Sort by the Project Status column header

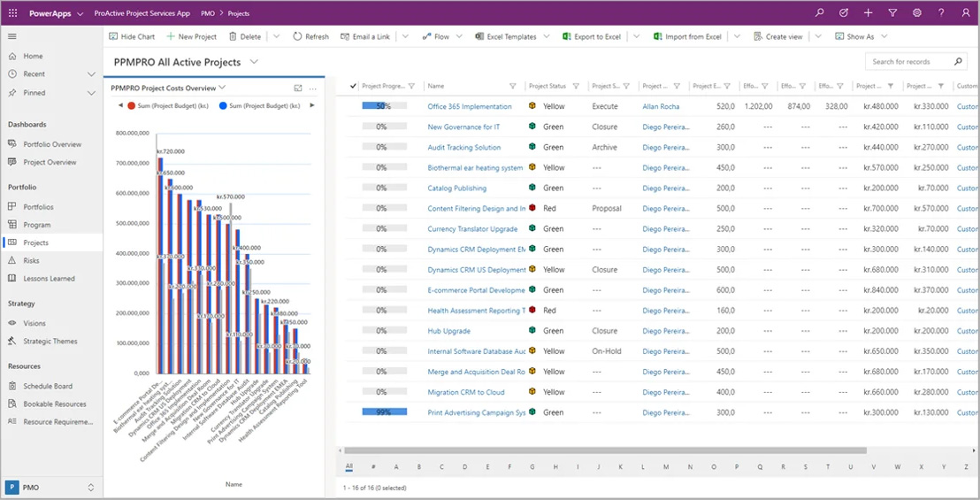[x=547, y=86]
